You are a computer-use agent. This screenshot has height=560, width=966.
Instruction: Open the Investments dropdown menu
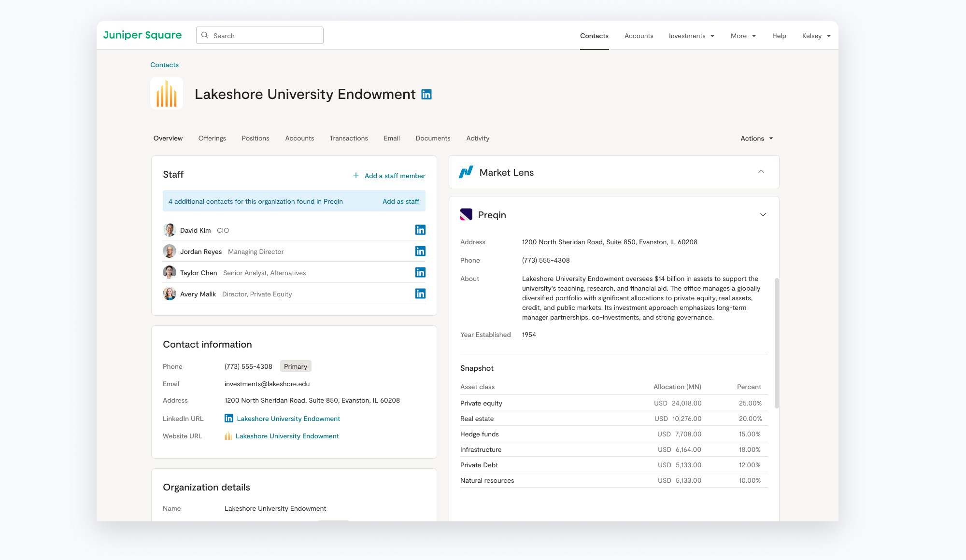pos(691,36)
